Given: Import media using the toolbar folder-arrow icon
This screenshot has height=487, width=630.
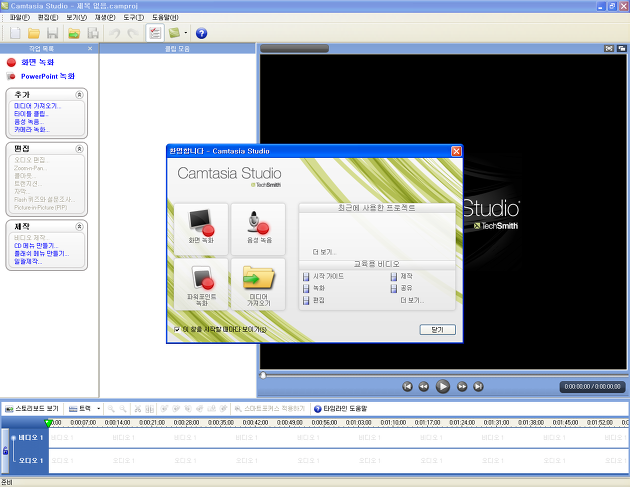Looking at the screenshot, I should point(74,33).
